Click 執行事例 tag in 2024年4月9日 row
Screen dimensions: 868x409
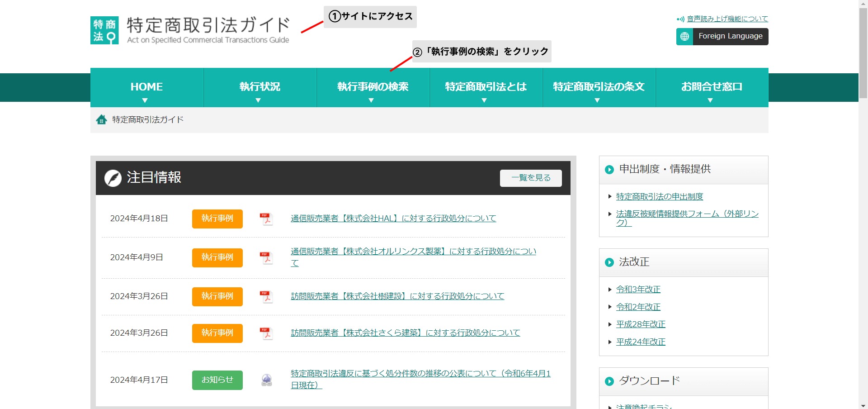[217, 258]
